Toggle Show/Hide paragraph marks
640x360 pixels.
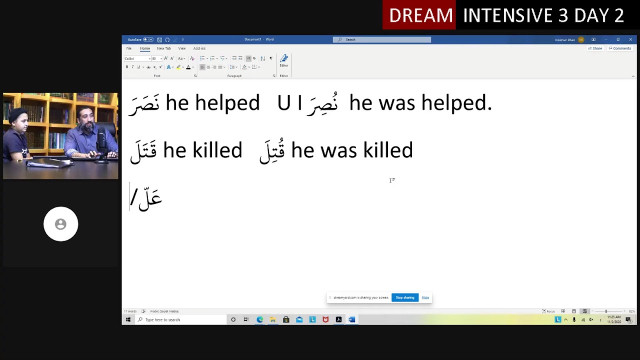tap(271, 58)
